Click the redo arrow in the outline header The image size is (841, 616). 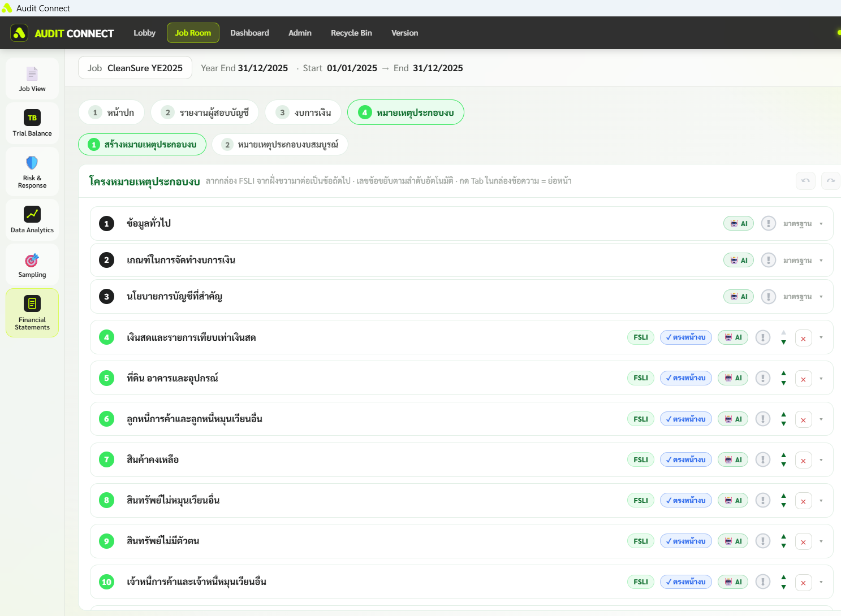click(x=830, y=181)
